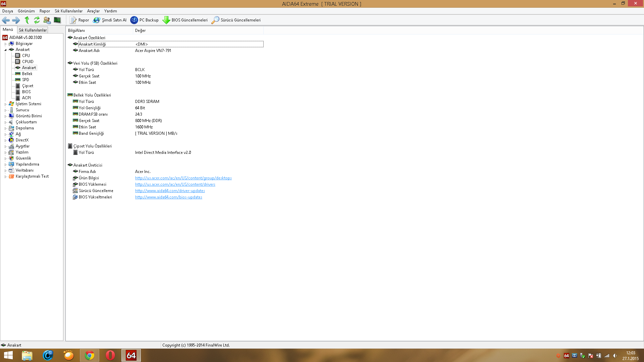Image resolution: width=644 pixels, height=362 pixels.
Task: Select Yapılandırma in the tree
Action: coord(27,164)
